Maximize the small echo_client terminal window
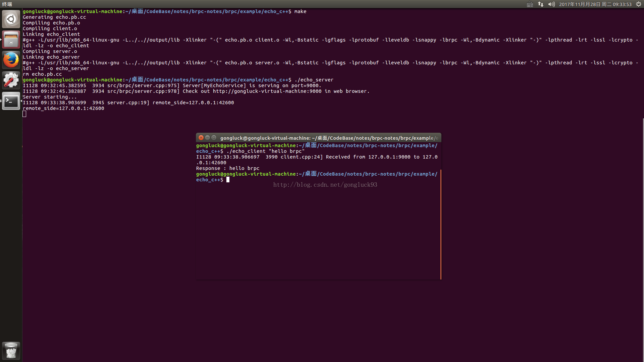Image resolution: width=644 pixels, height=362 pixels. 214,138
